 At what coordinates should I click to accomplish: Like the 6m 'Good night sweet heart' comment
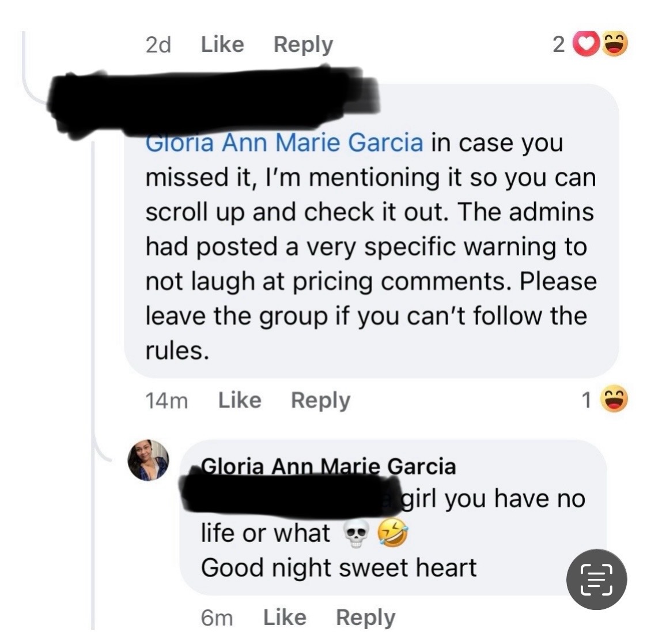pyautogui.click(x=285, y=617)
